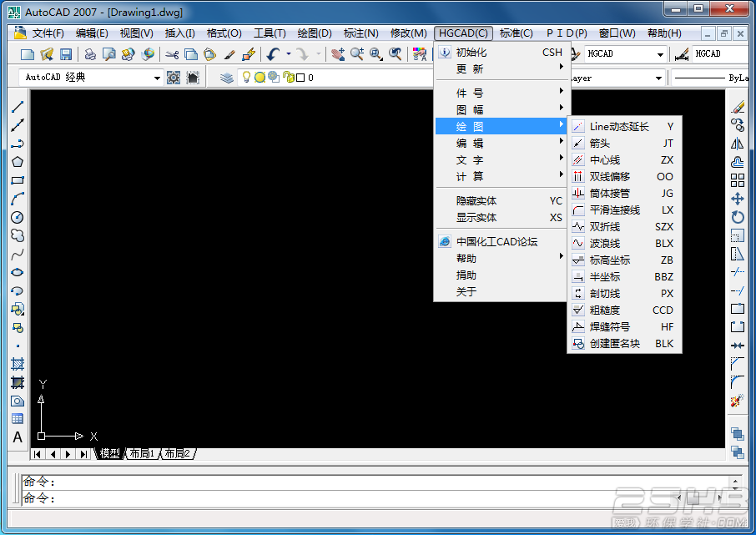Screen dimensions: 756x535
Task: Activate the Arc tool
Action: point(18,199)
